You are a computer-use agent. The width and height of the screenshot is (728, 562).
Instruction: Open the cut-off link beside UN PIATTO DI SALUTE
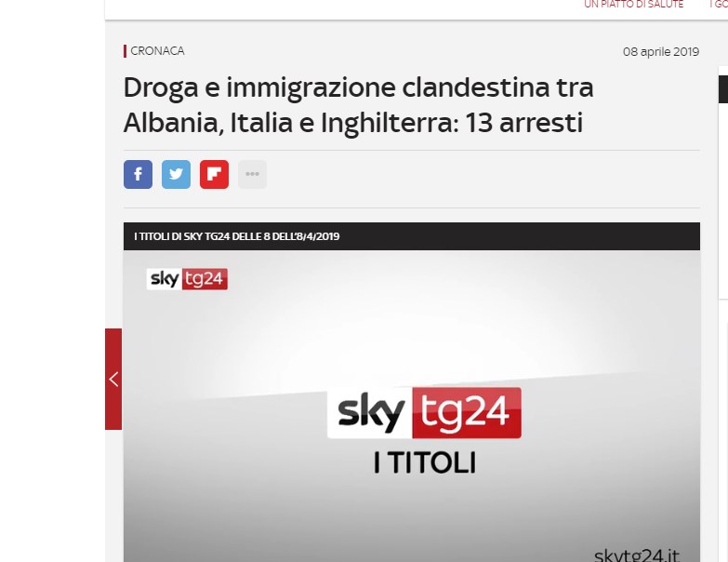(x=719, y=4)
